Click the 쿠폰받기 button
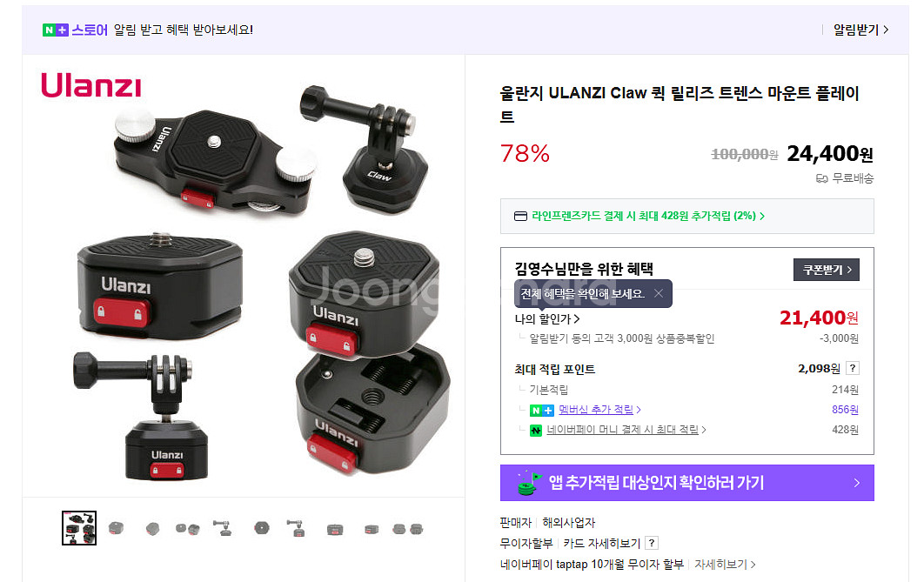Viewport: 924px width, 582px height. (x=827, y=270)
